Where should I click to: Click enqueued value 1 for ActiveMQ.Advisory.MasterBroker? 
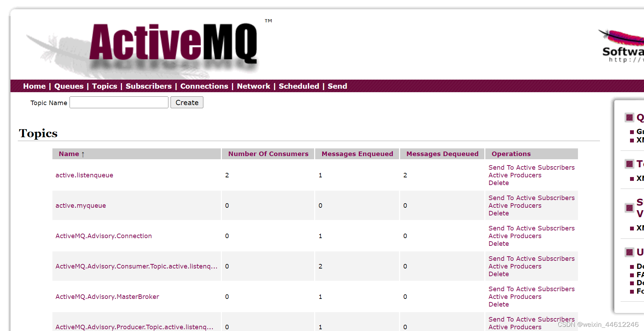[320, 296]
